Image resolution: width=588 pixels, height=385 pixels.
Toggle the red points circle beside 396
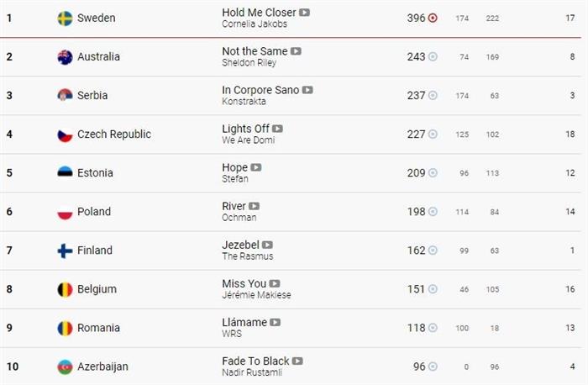433,18
